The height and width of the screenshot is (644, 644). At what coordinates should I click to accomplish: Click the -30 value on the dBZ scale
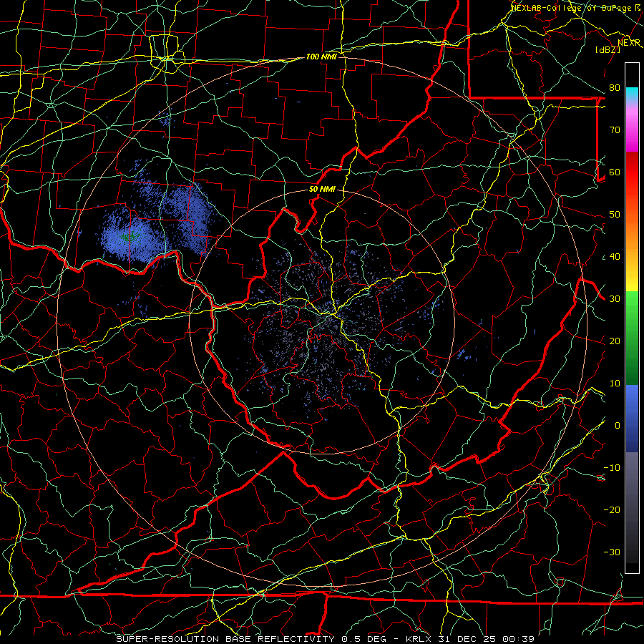click(x=612, y=552)
